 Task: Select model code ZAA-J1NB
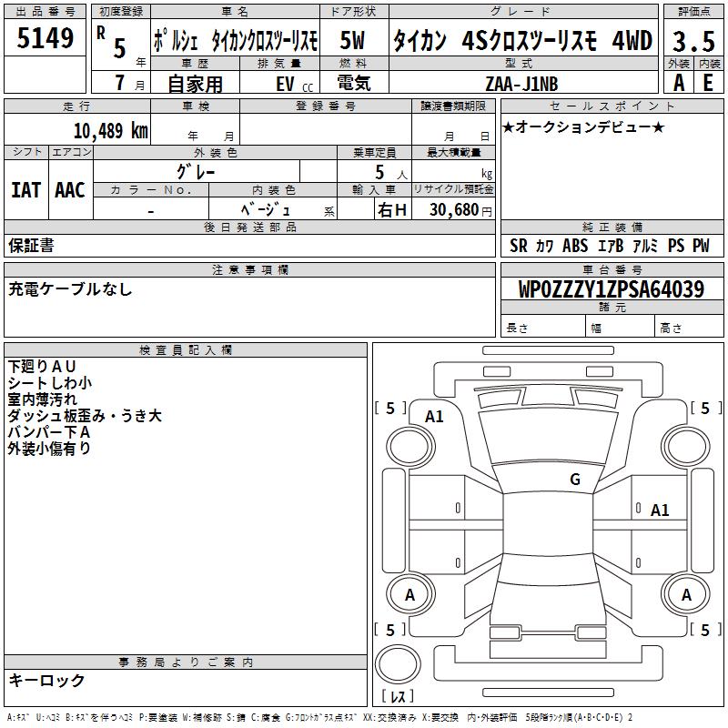click(x=521, y=84)
